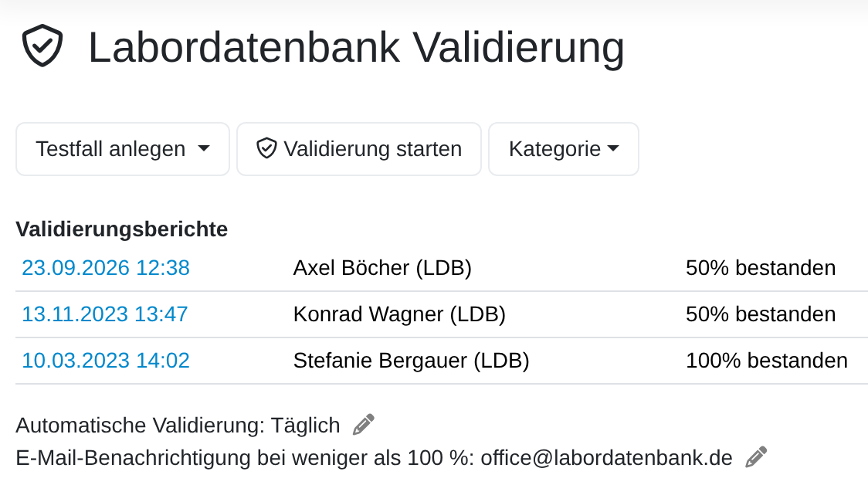868x502 pixels.
Task: Click the Labordatenbank Validierung page title
Action: 357,48
